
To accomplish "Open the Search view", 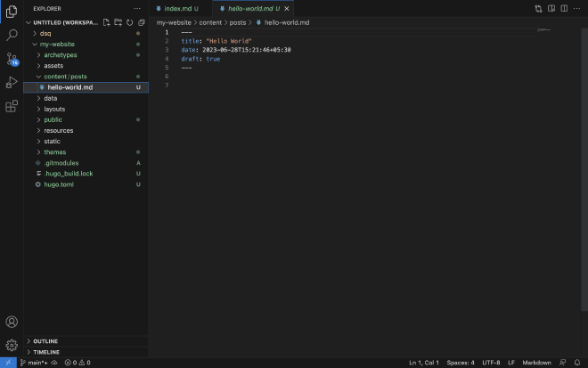I will (12, 36).
